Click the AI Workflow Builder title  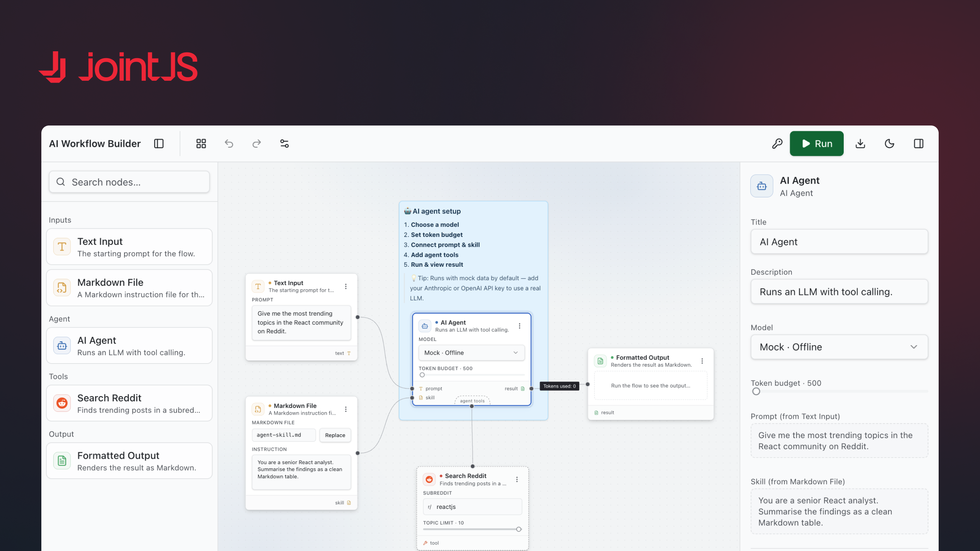(x=95, y=143)
